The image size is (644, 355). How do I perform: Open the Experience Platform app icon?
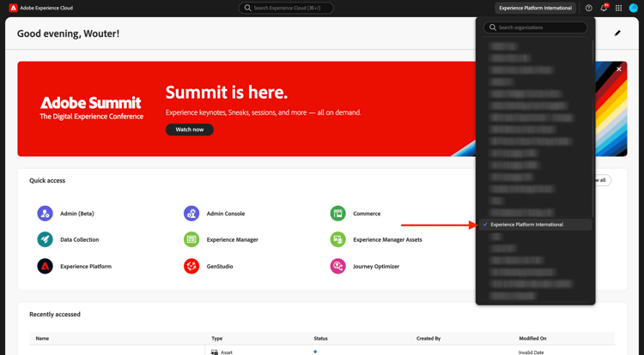click(46, 266)
